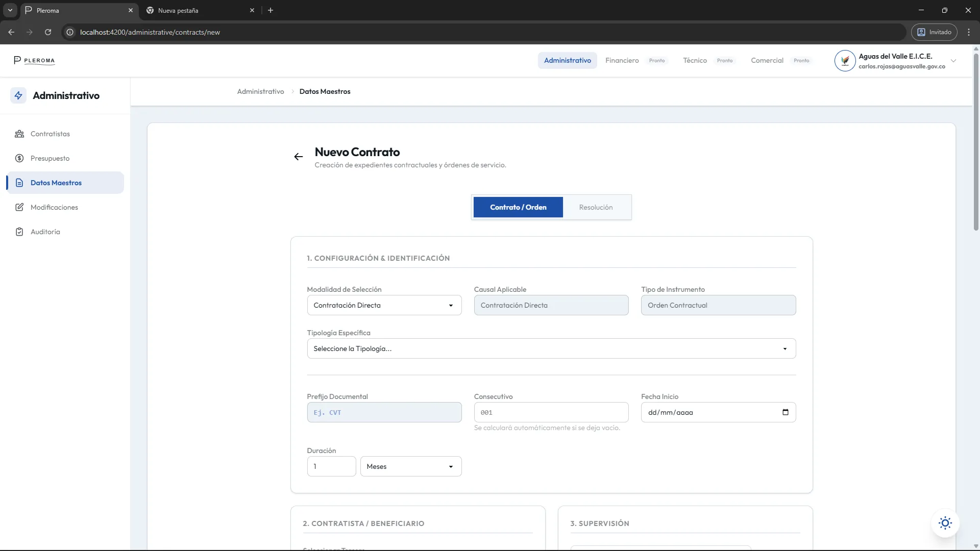Toggle the light/dark theme sun button
The height and width of the screenshot is (551, 980).
(x=945, y=523)
